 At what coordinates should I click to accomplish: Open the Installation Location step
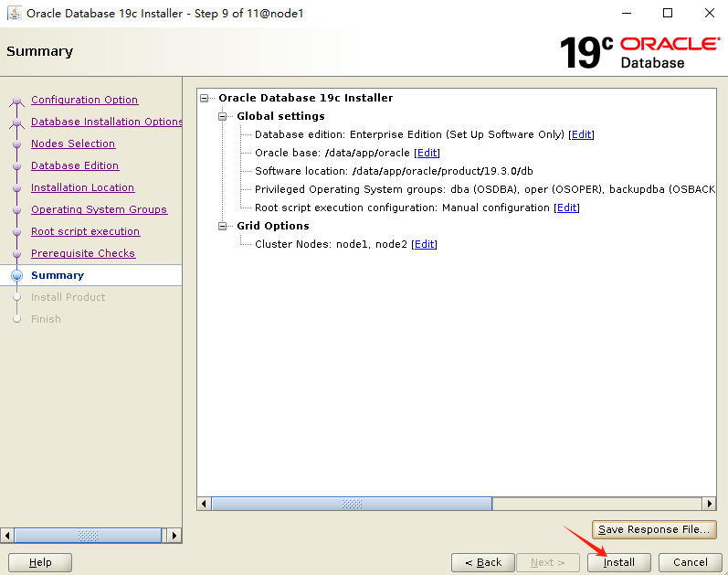click(x=82, y=187)
